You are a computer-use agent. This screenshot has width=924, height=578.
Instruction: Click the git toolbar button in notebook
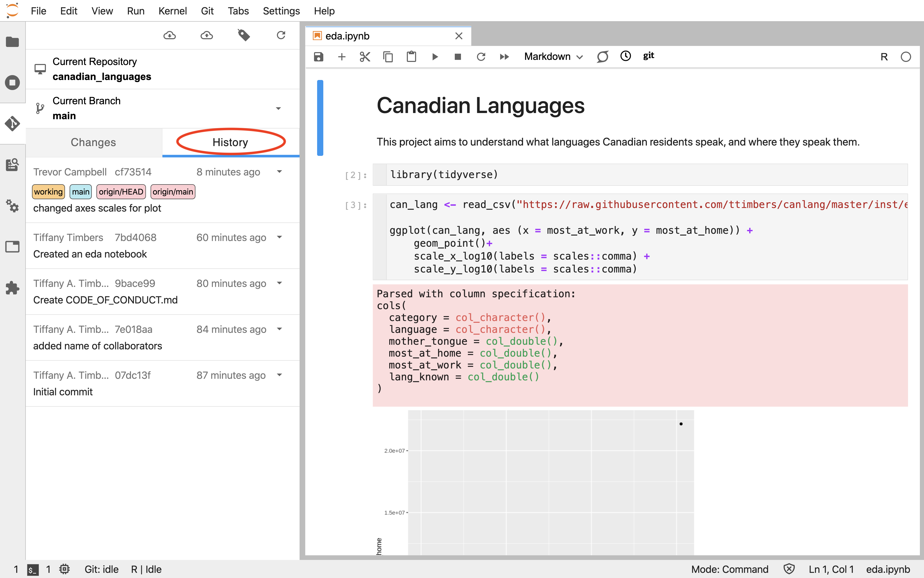(648, 56)
